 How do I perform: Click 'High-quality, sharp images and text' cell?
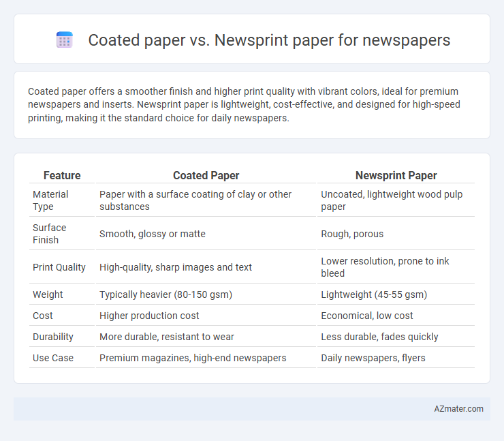point(206,267)
